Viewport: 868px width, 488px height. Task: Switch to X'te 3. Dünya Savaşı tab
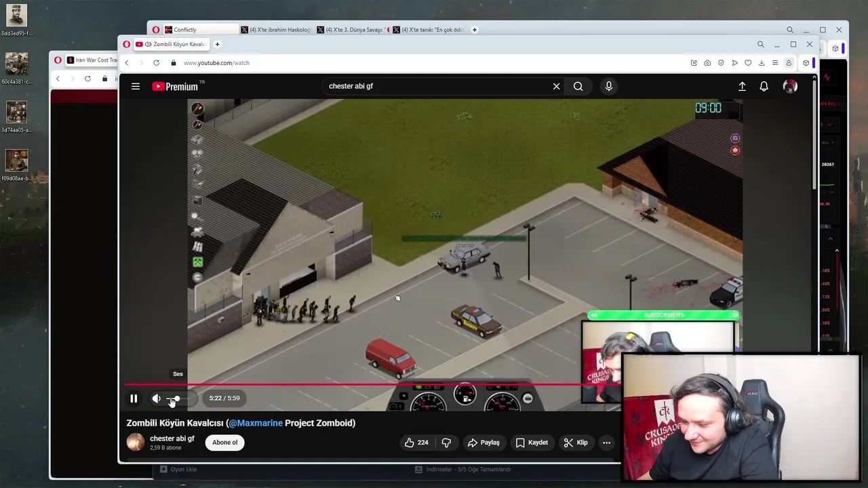pyautogui.click(x=353, y=30)
